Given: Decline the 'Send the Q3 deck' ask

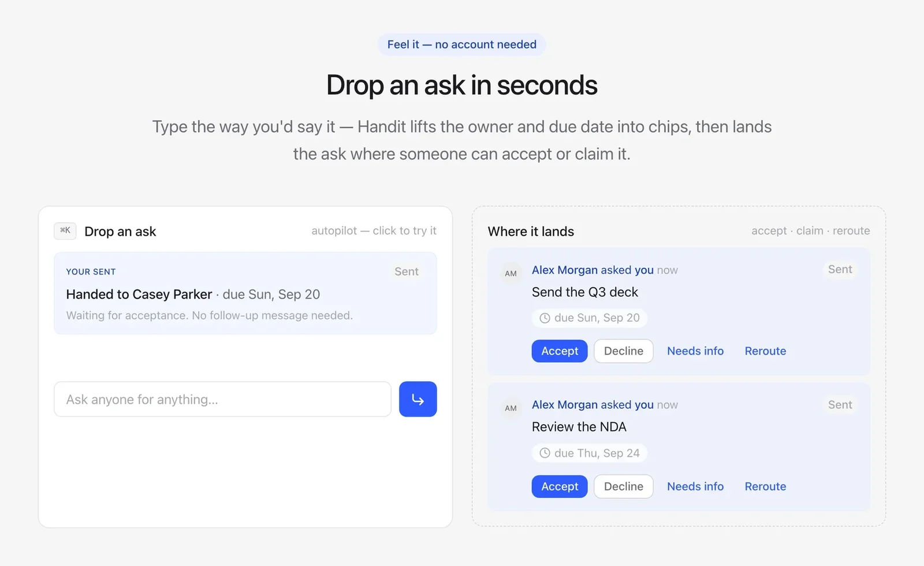Looking at the screenshot, I should 624,351.
